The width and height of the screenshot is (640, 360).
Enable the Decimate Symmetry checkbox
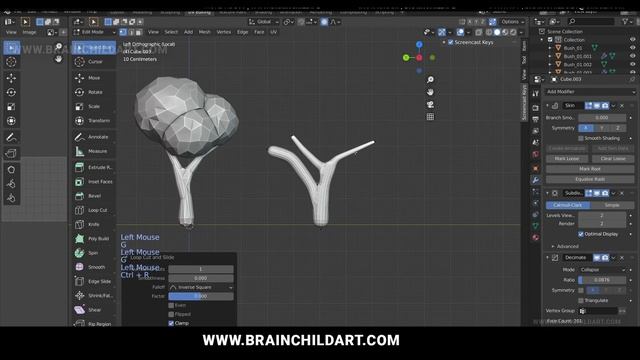coord(581,290)
